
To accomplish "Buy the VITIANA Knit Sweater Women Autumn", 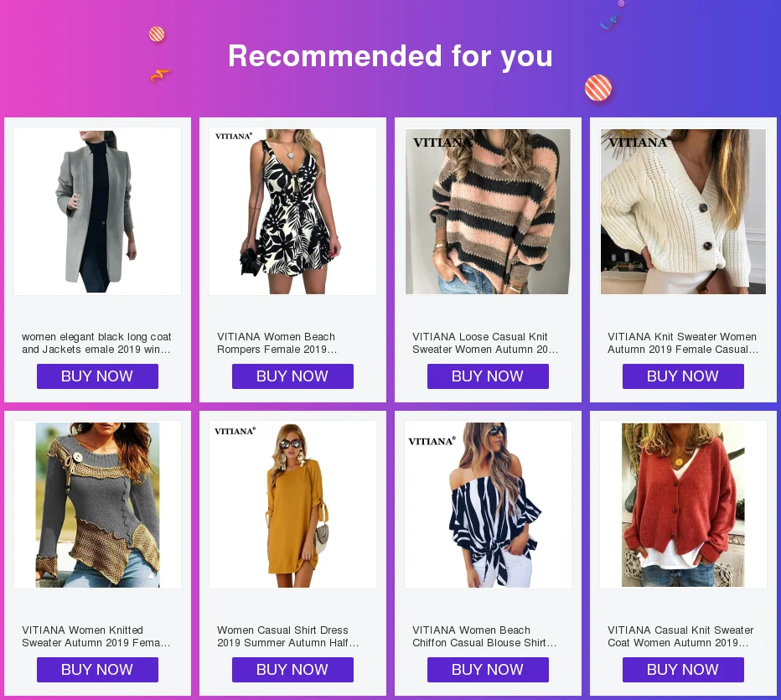I will pos(684,376).
